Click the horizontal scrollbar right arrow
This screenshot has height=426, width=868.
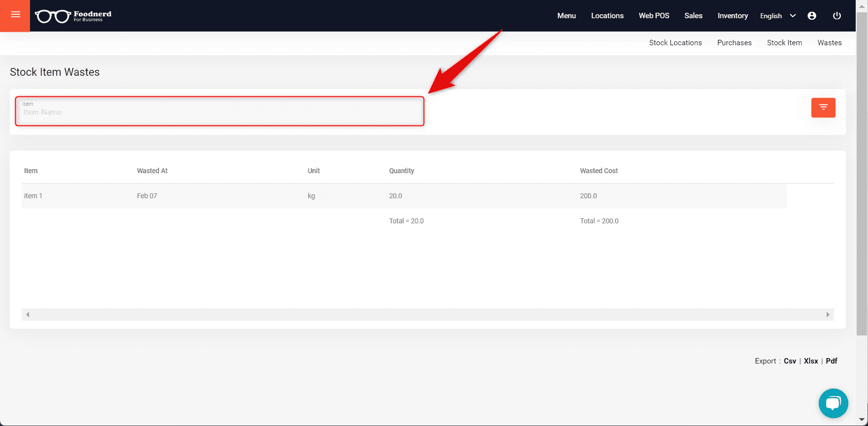(x=828, y=314)
